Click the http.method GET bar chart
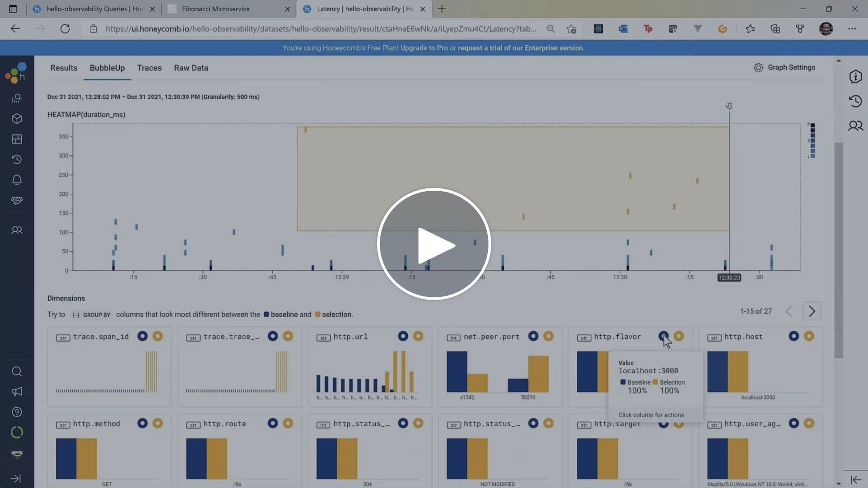Image resolution: width=868 pixels, height=488 pixels. [76, 459]
